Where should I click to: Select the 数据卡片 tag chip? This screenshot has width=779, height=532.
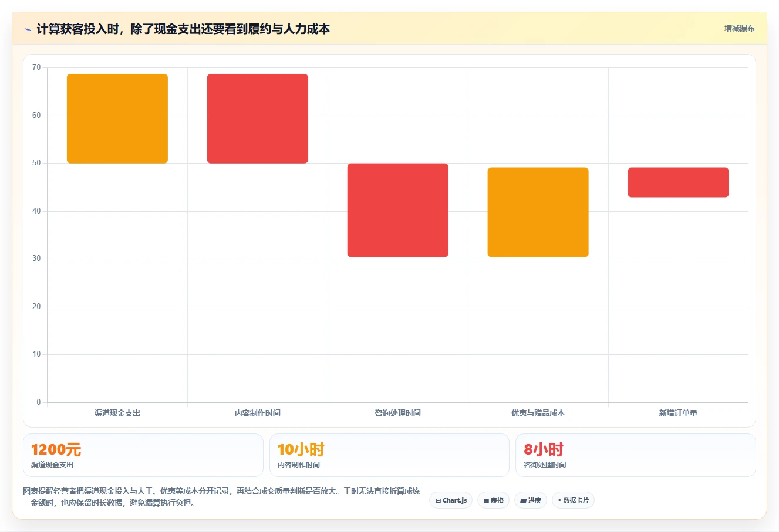(573, 500)
